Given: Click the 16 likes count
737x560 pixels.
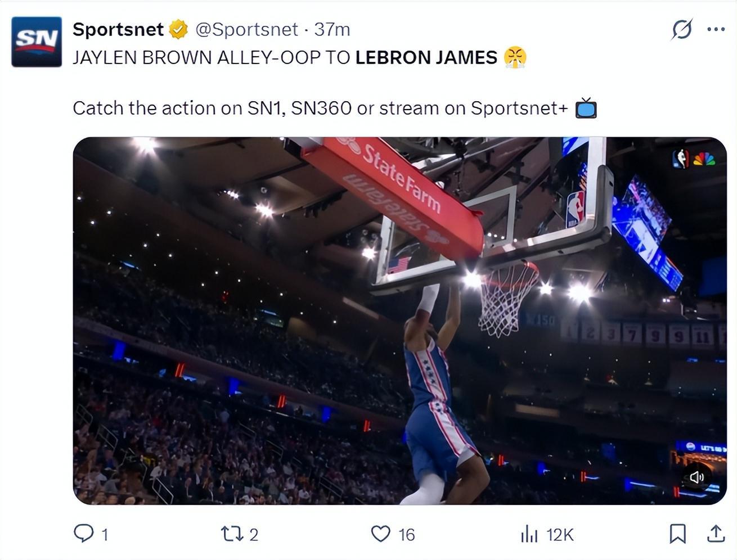Looking at the screenshot, I should pyautogui.click(x=407, y=534).
